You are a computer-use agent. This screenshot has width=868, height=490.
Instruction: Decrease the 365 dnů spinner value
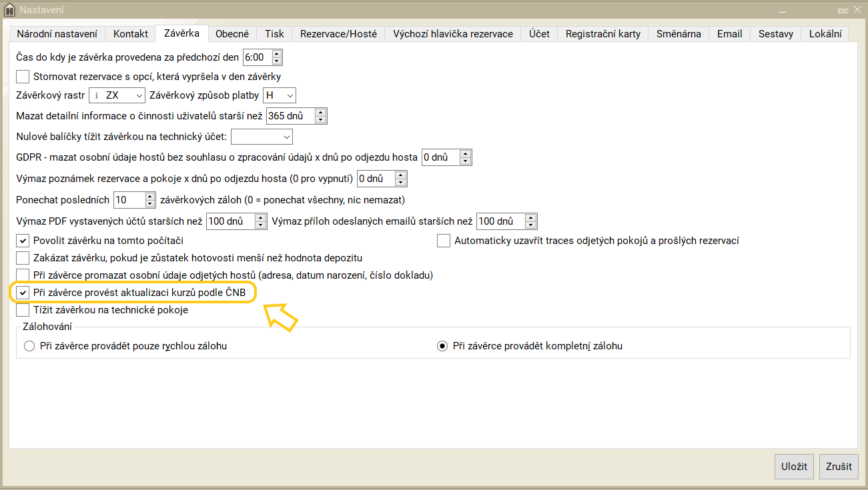click(321, 120)
